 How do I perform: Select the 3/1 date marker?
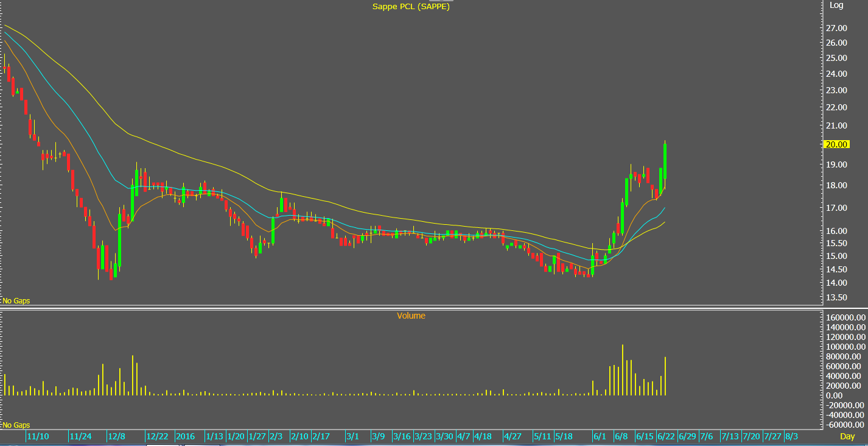(352, 437)
